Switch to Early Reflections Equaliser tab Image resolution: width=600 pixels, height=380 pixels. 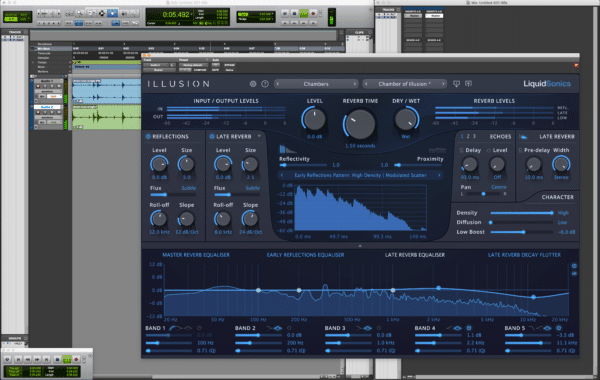pos(305,255)
